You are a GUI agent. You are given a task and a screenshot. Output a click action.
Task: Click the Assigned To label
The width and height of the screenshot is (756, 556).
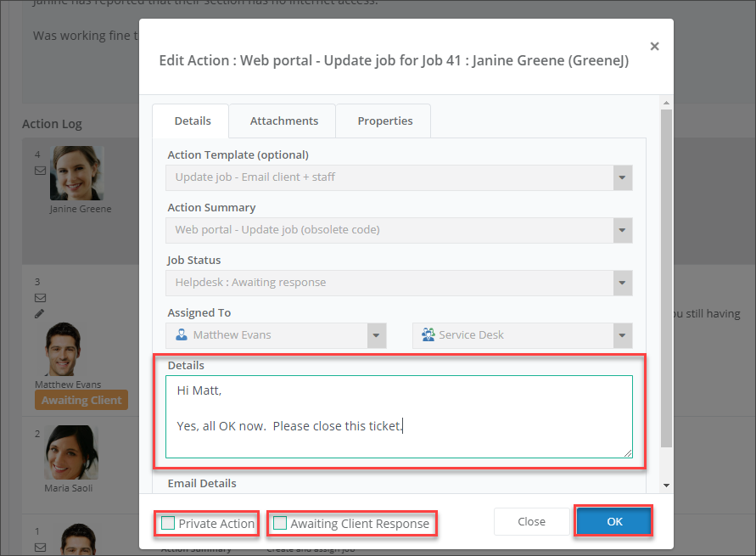click(199, 313)
